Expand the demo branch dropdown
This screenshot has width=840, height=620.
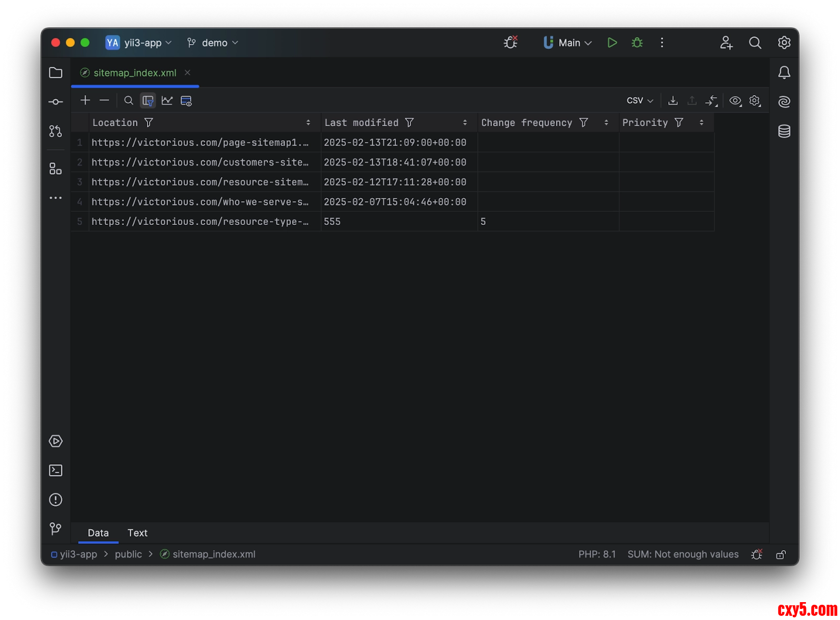pyautogui.click(x=214, y=43)
